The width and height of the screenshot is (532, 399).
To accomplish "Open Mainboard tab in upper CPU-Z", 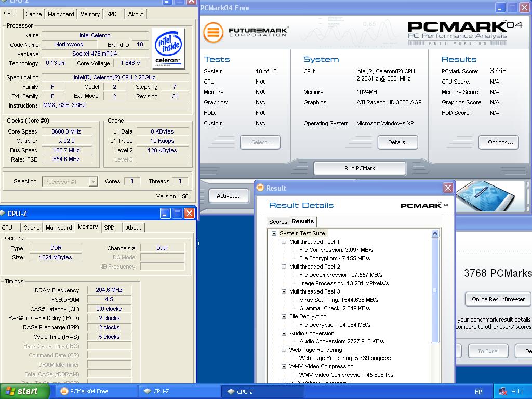I will pos(61,14).
